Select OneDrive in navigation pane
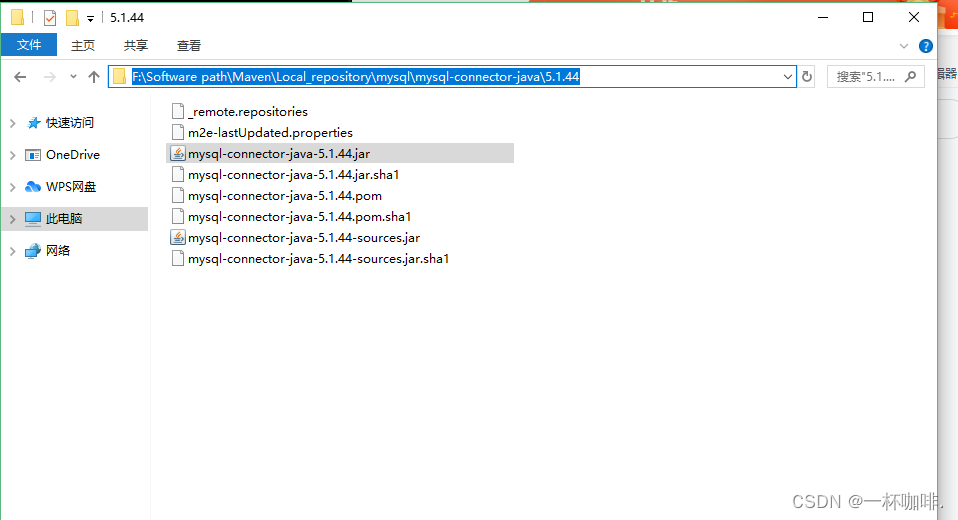Image resolution: width=958 pixels, height=520 pixels. click(x=73, y=155)
